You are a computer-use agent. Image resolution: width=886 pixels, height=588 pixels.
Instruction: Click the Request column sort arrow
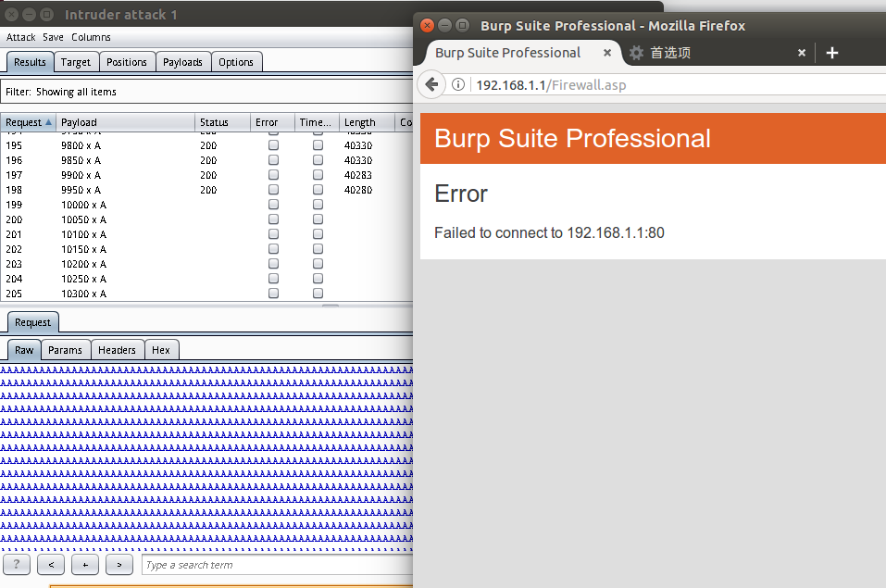tap(48, 122)
